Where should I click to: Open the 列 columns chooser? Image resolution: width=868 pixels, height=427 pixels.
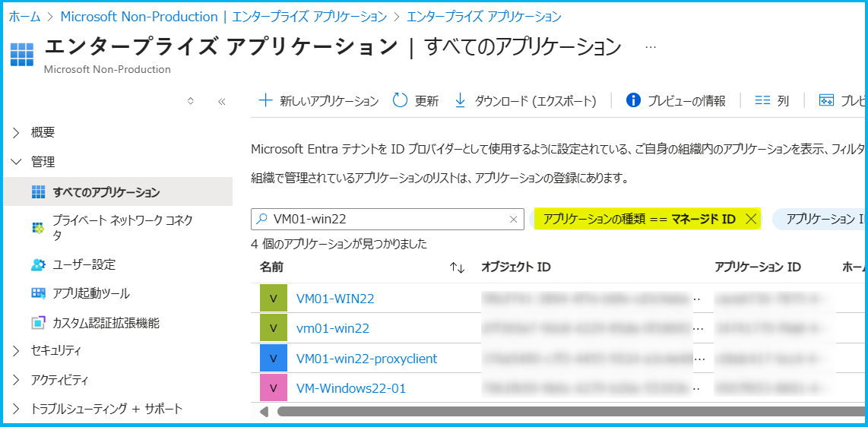771,100
